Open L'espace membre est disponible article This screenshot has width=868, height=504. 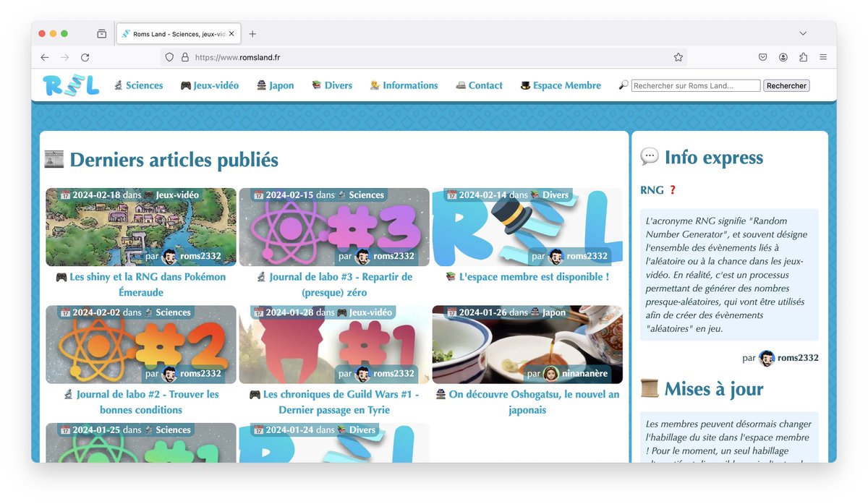point(527,277)
